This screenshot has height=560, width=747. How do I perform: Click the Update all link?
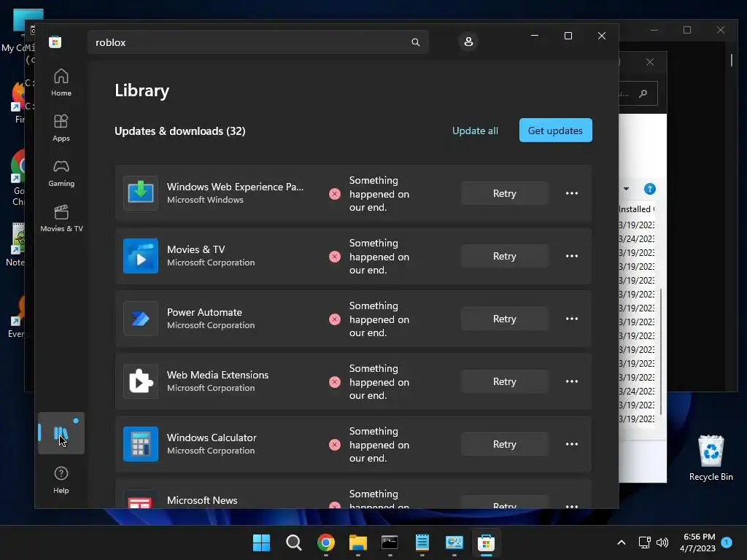[475, 131]
